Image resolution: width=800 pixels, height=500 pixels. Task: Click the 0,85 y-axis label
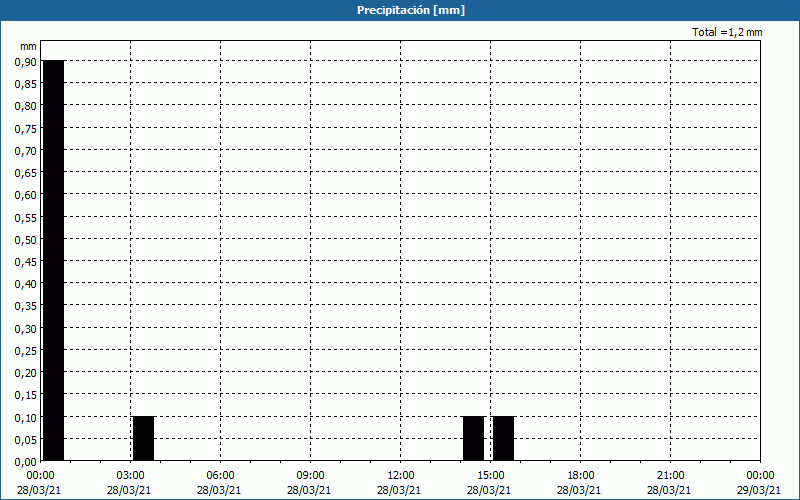click(26, 84)
